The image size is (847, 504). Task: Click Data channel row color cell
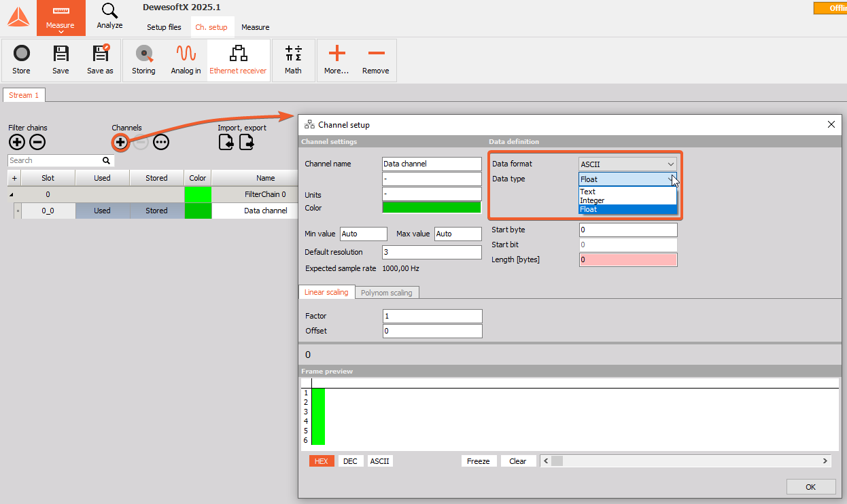(x=198, y=211)
